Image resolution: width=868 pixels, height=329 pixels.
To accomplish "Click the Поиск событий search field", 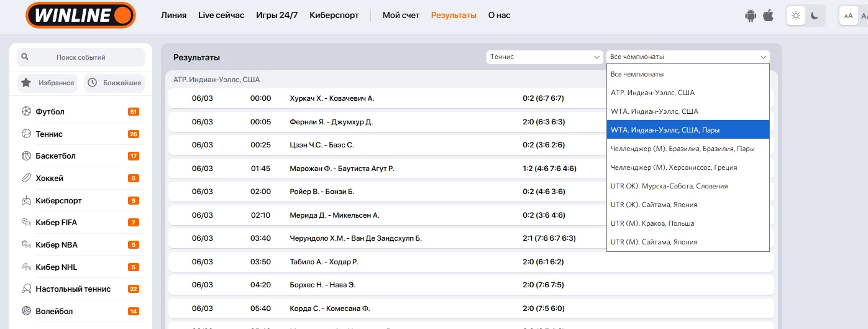I will click(81, 57).
